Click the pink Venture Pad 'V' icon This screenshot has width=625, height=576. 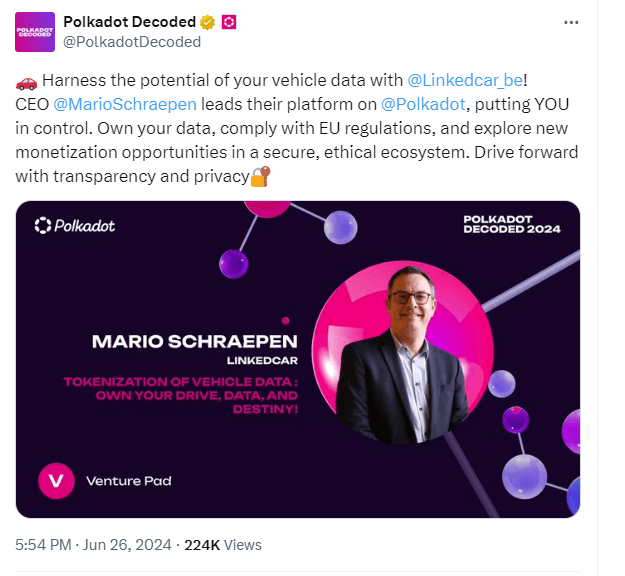(56, 481)
